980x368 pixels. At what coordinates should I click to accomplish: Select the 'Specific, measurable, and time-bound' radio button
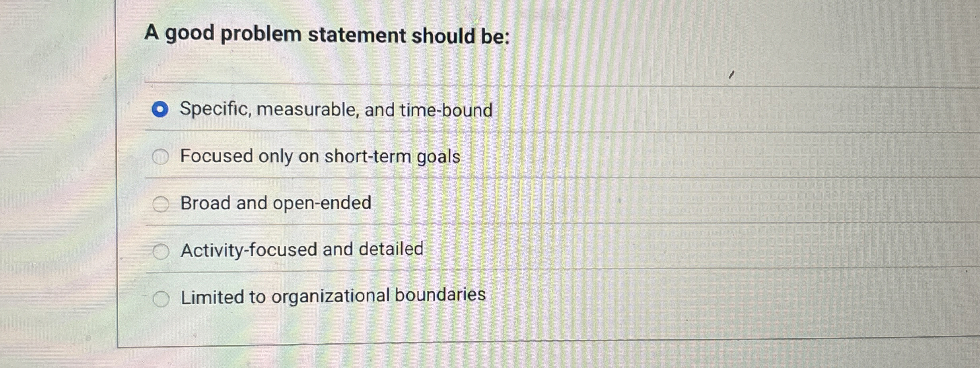(x=161, y=110)
